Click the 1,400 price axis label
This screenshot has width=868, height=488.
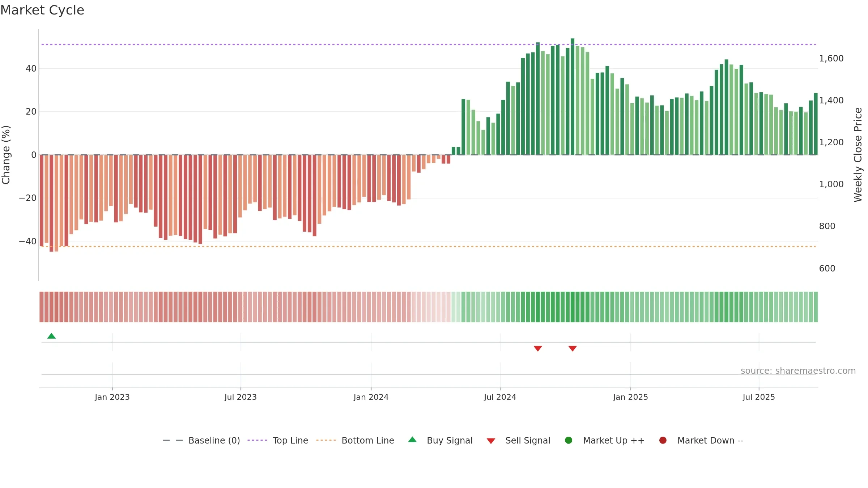pyautogui.click(x=831, y=100)
